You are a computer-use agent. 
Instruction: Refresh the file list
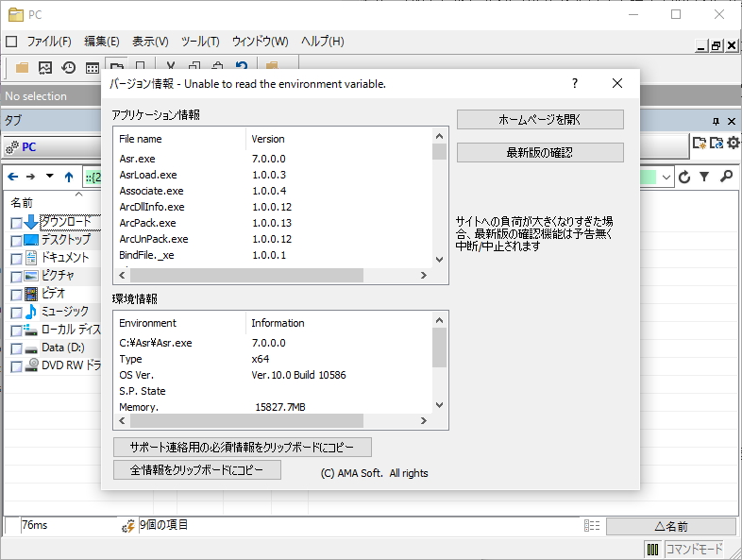(684, 177)
